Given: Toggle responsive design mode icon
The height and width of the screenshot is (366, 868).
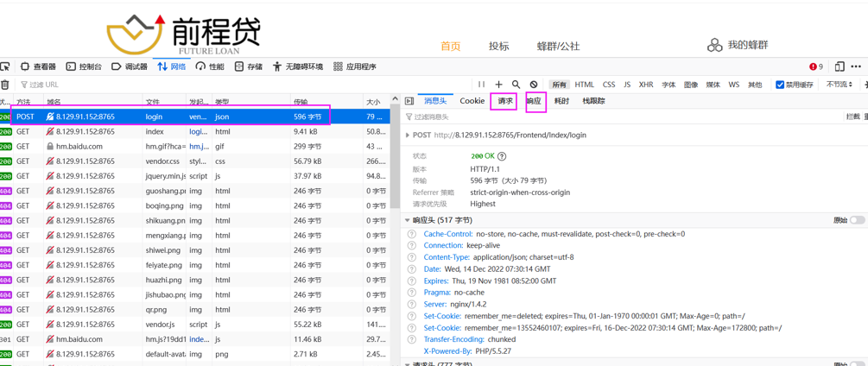Looking at the screenshot, I should point(839,66).
